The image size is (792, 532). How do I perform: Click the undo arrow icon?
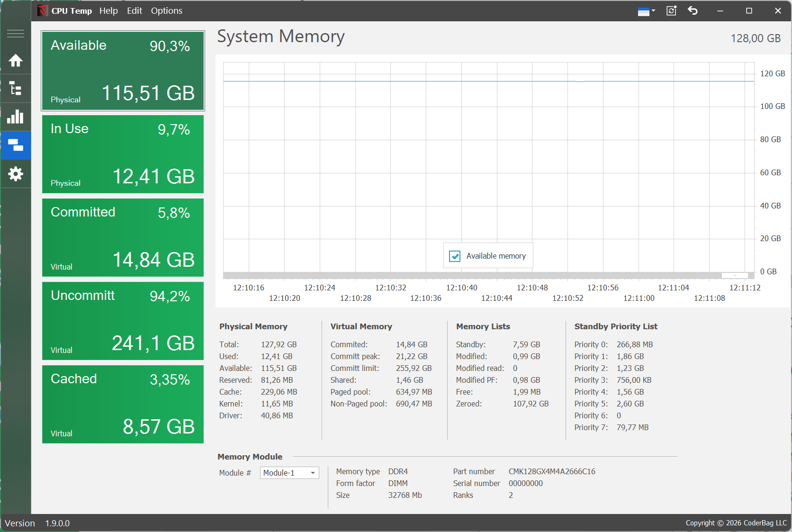click(693, 11)
